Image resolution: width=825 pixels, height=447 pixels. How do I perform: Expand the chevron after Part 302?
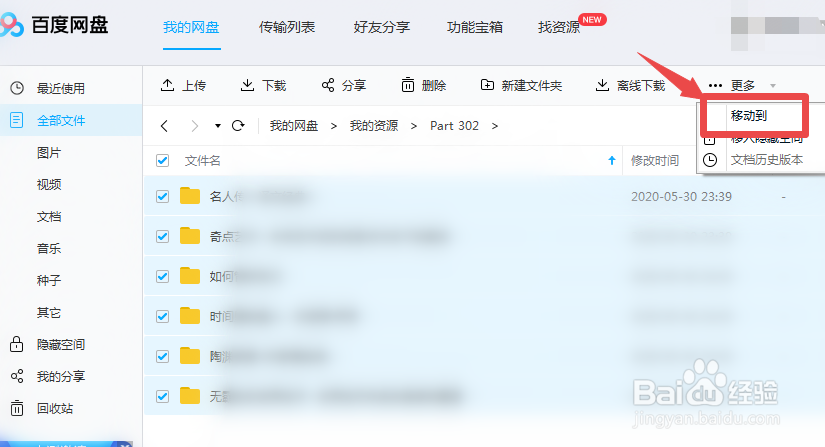coord(495,126)
